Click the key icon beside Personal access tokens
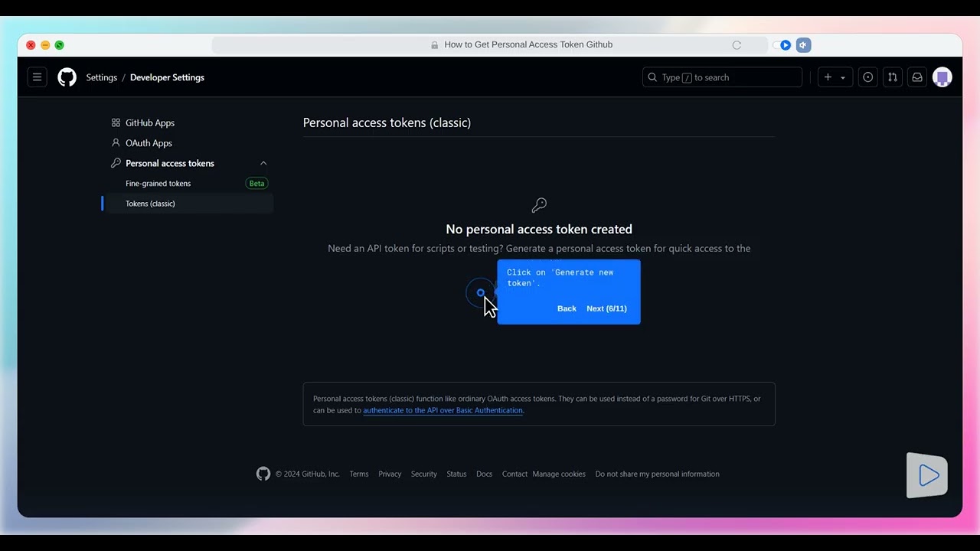Viewport: 980px width, 551px height. pos(116,163)
